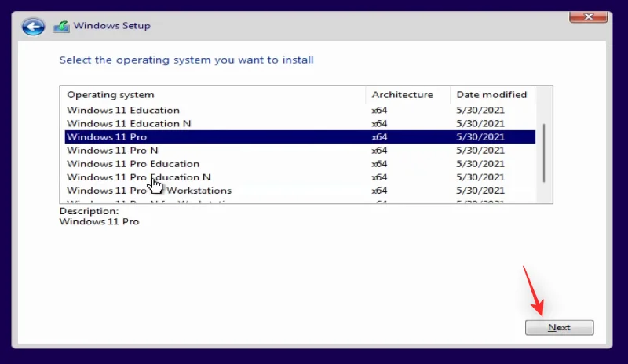
Task: Click the blue back arrow button
Action: pyautogui.click(x=33, y=27)
